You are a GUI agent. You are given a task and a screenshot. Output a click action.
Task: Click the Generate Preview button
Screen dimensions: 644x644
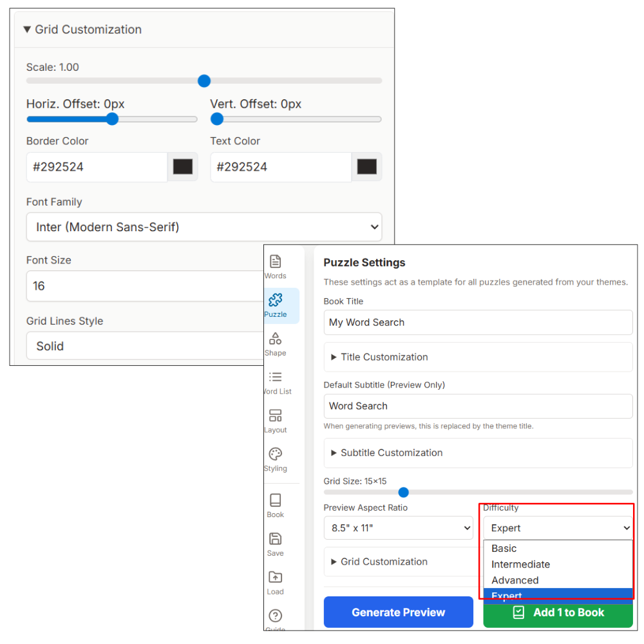pos(398,612)
